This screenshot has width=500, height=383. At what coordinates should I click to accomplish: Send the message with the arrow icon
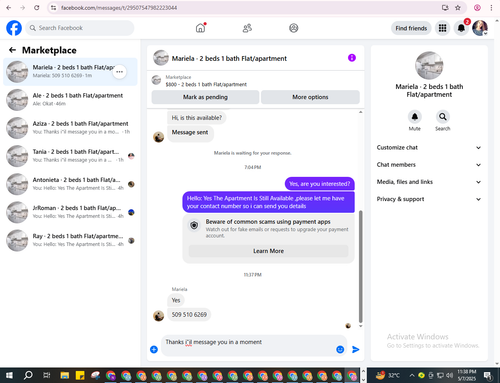pyautogui.click(x=356, y=349)
